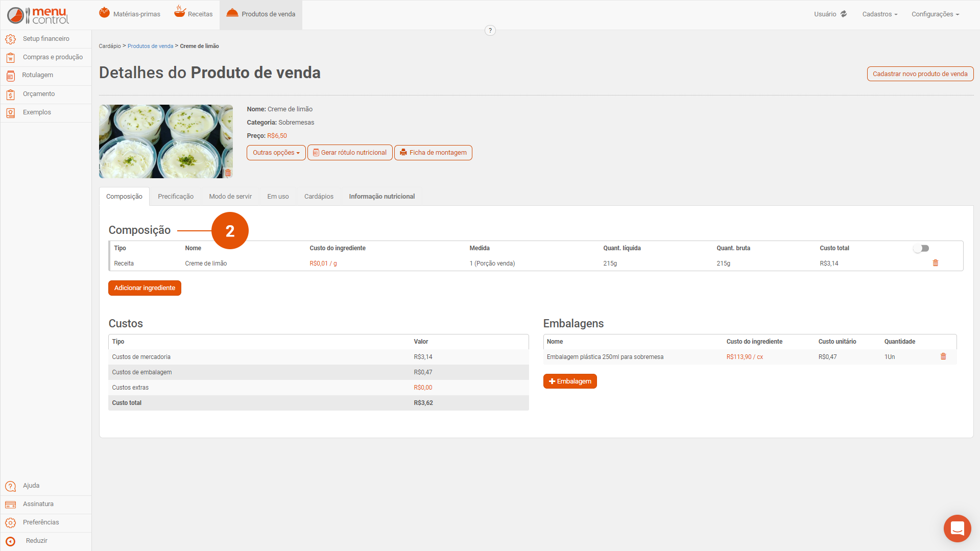Open the chat support widget
The width and height of the screenshot is (980, 551).
958,529
